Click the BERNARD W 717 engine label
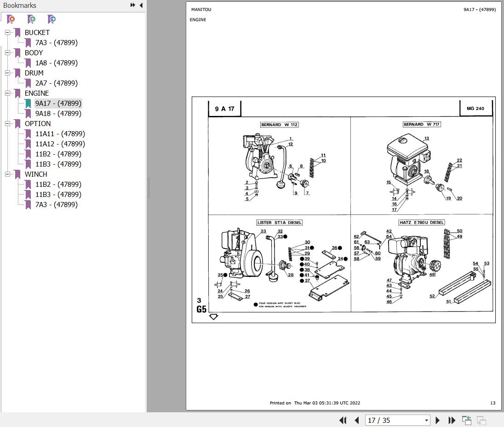504x427 pixels. (422, 124)
